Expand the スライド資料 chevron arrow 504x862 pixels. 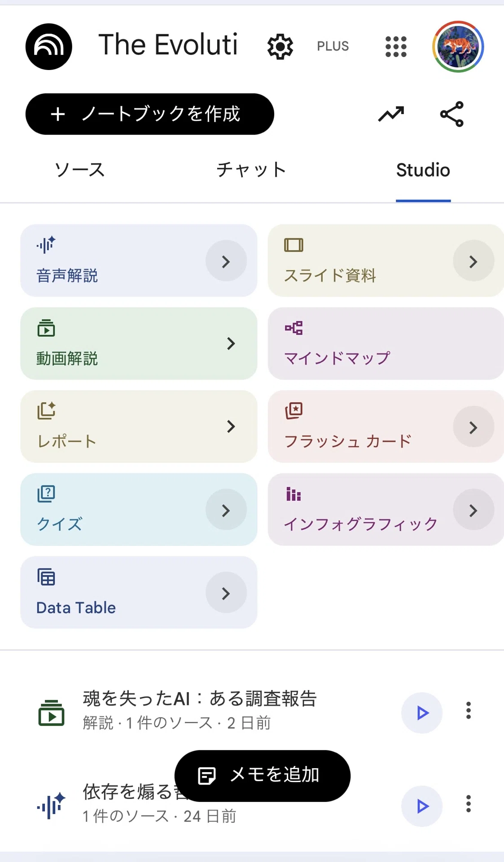(x=473, y=261)
